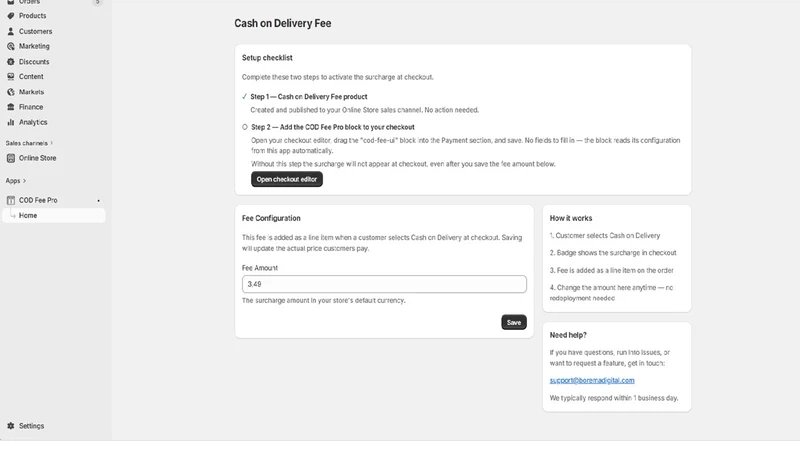The width and height of the screenshot is (800, 450).
Task: Save the fee configuration
Action: tap(514, 322)
